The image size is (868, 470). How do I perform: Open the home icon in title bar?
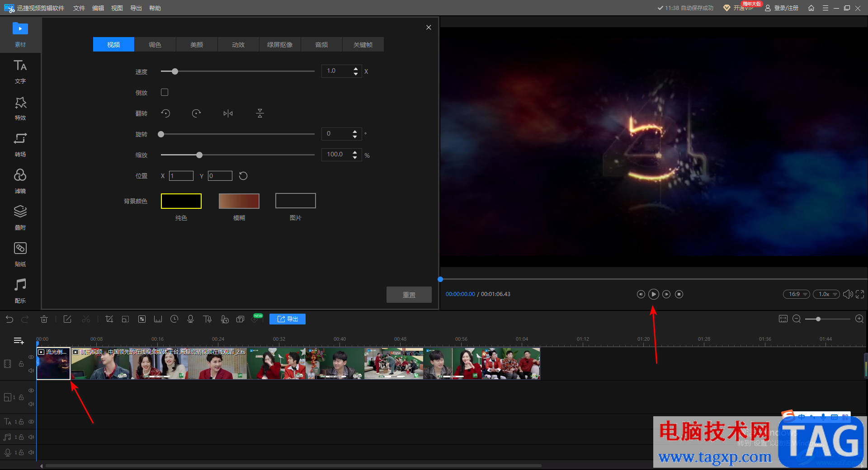[811, 8]
